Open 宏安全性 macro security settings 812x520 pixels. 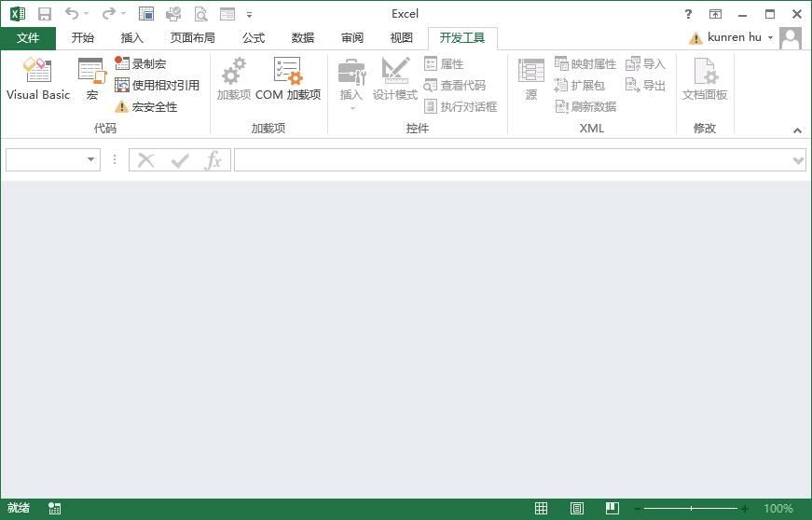pos(145,107)
